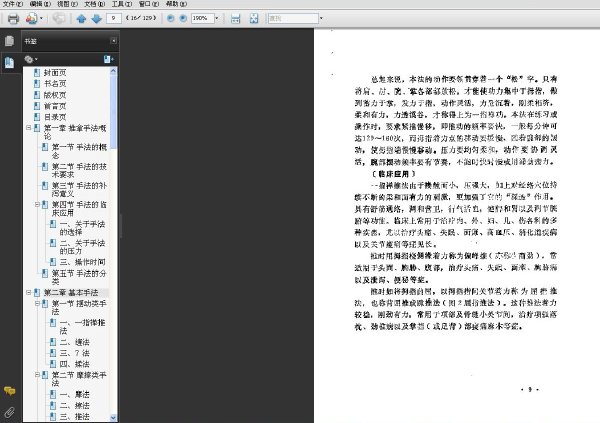Collapse the 第一章 bookmark node
The image size is (600, 423).
click(x=28, y=128)
